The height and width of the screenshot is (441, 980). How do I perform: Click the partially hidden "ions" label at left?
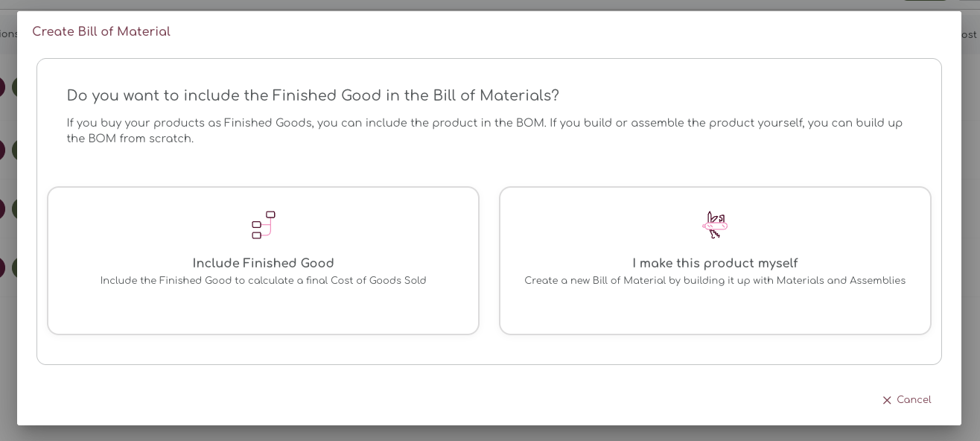coord(8,34)
